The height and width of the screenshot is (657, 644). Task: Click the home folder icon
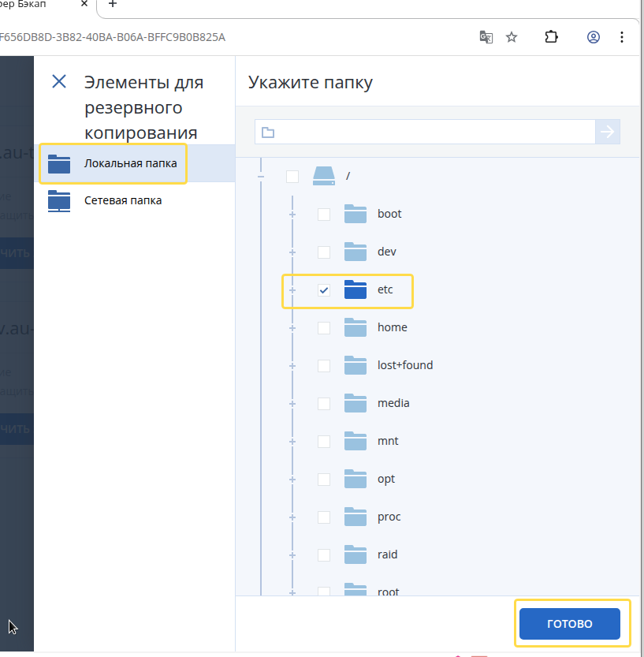pos(355,327)
